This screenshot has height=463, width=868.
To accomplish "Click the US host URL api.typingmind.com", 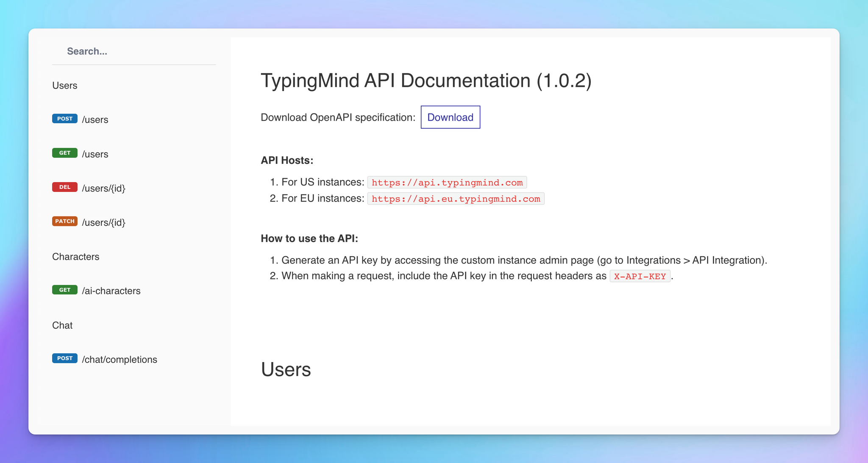I will pyautogui.click(x=447, y=183).
